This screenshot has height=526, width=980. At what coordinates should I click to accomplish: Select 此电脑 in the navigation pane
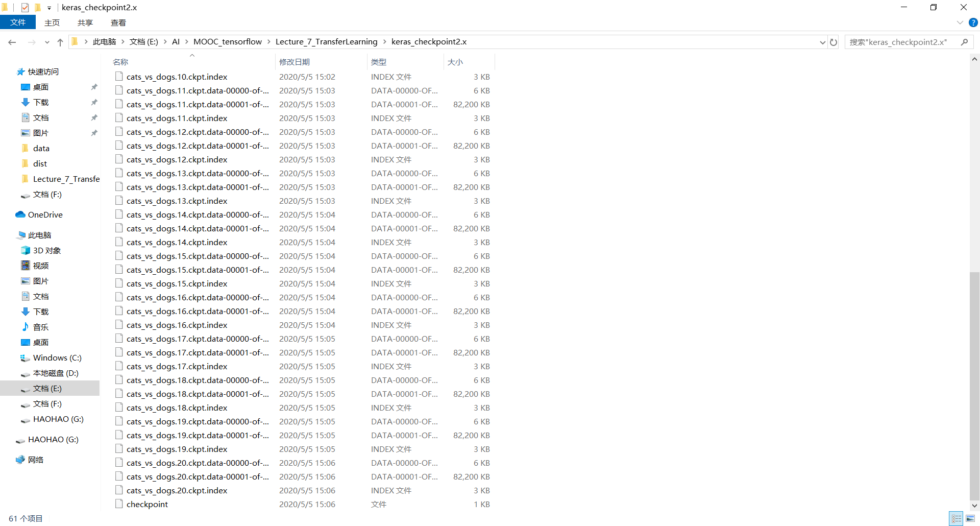(x=39, y=235)
